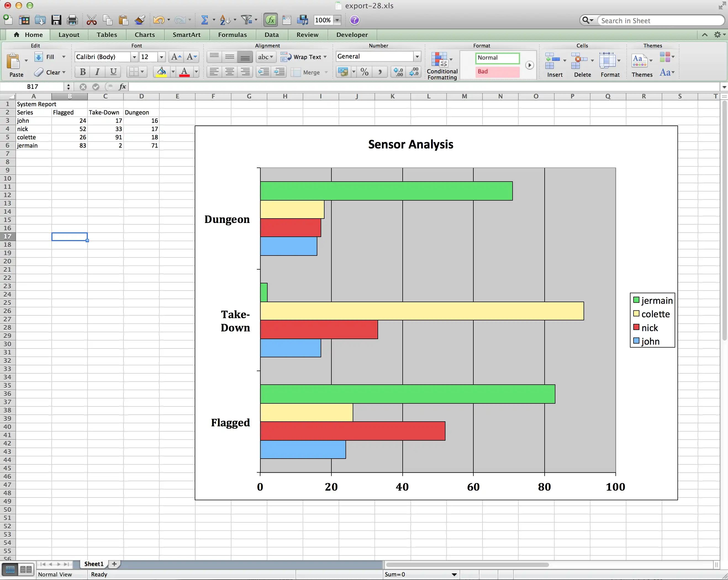Open the Formulas menu in the ribbon
This screenshot has width=728, height=580.
pos(232,34)
